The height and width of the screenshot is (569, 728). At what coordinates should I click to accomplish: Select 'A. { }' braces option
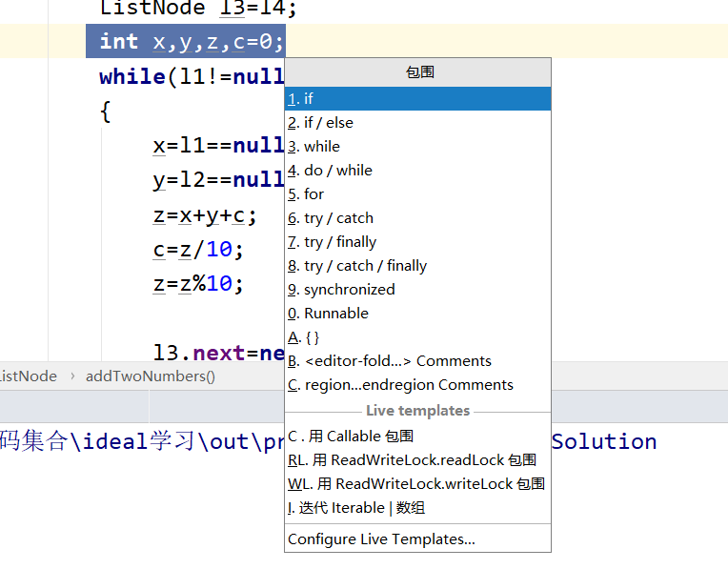(417, 337)
